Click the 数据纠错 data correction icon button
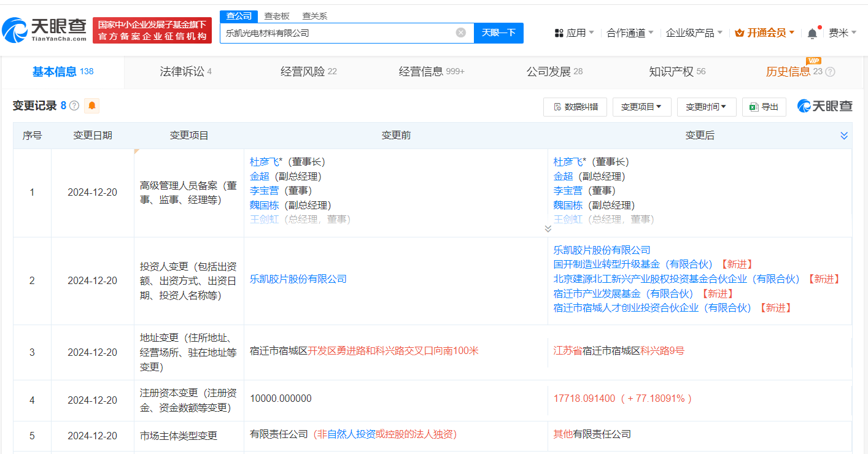The width and height of the screenshot is (868, 454). [575, 107]
